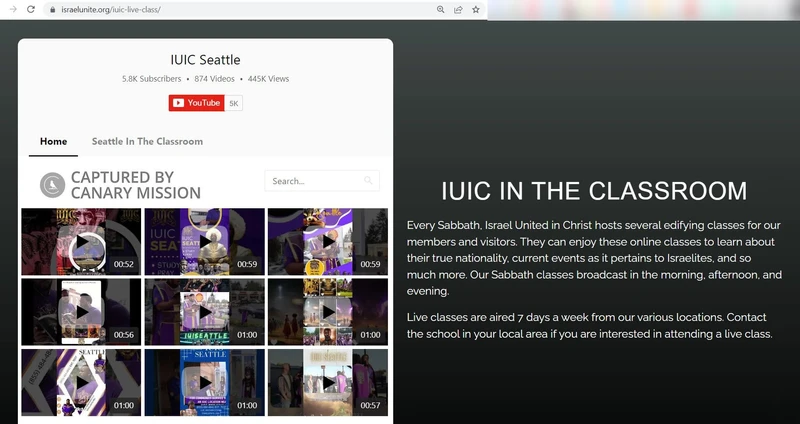This screenshot has height=424, width=800.
Task: Click inside the Search videos field
Action: pos(312,181)
